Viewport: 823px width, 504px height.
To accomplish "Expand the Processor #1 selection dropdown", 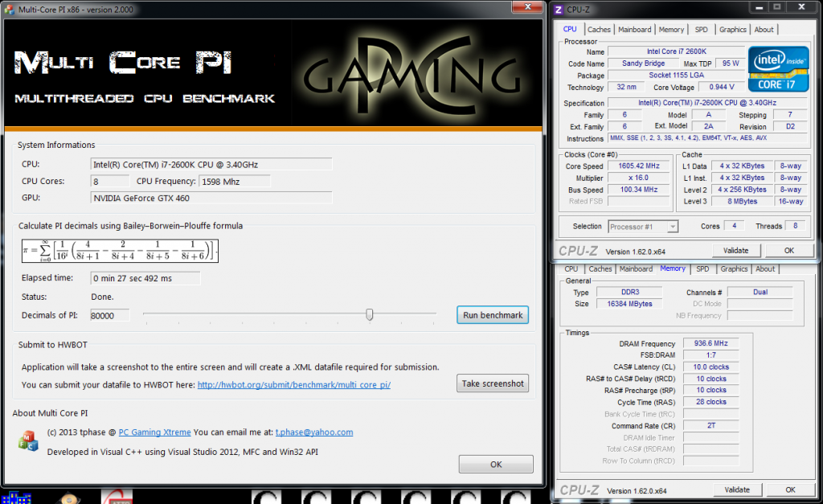I will pos(673,227).
